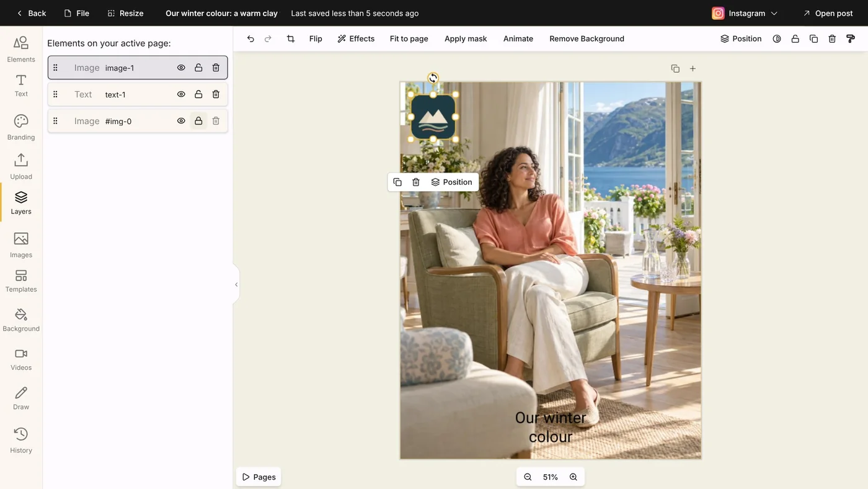This screenshot has width=868, height=489.
Task: Open the Branding panel
Action: click(x=21, y=127)
